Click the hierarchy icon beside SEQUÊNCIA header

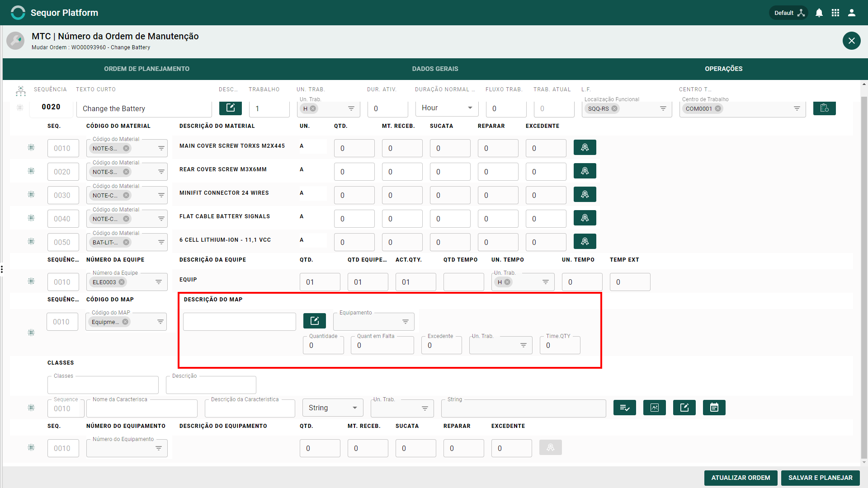pos(21,91)
